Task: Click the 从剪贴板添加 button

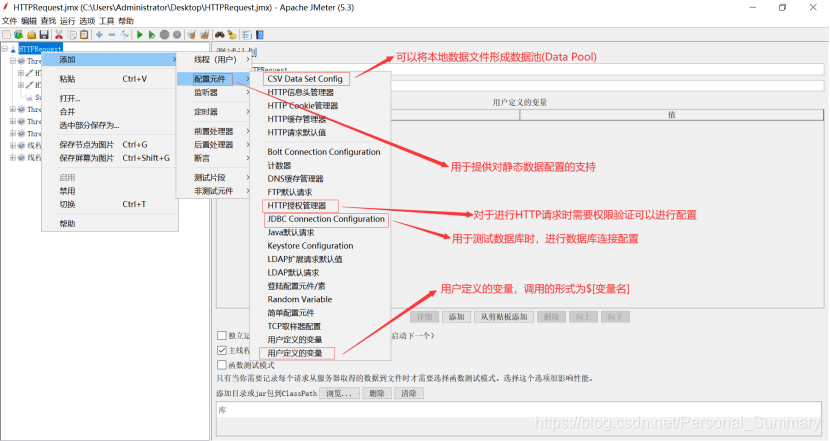Action: (x=504, y=317)
